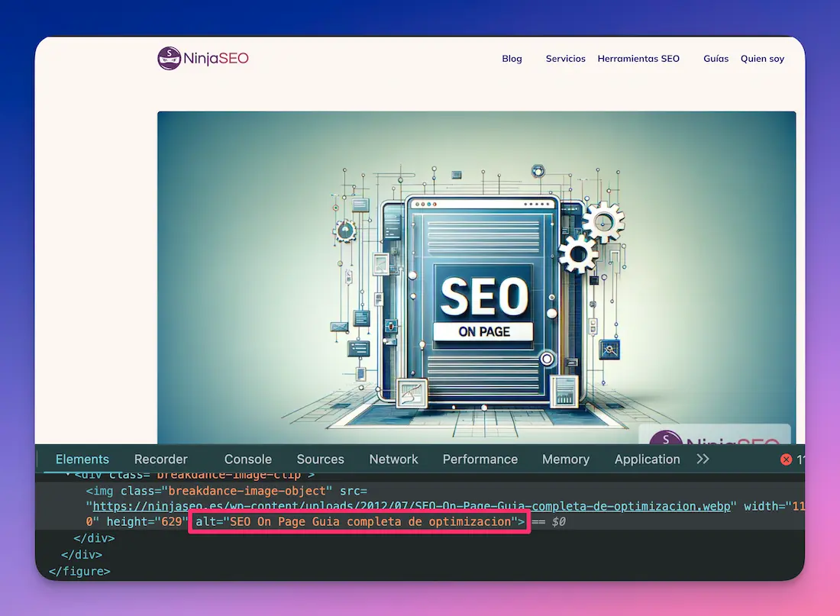
Task: Collapse the div node's disclosure triangle
Action: (67, 475)
